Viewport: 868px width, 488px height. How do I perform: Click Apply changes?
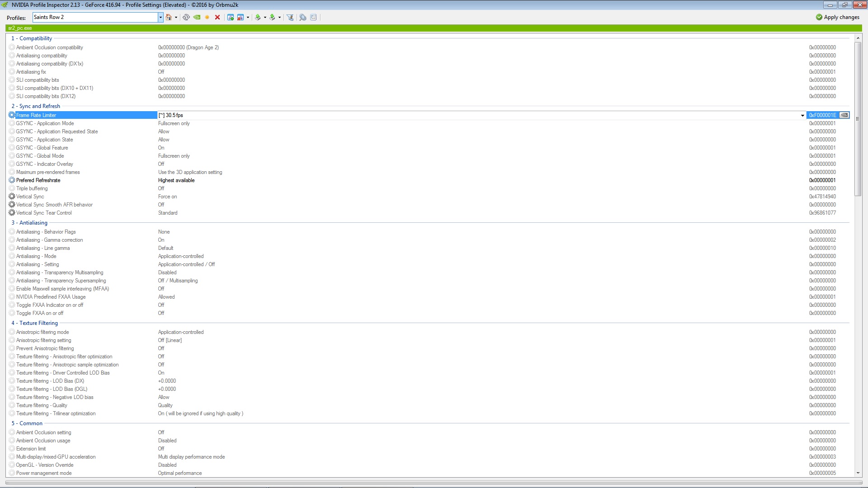(838, 17)
